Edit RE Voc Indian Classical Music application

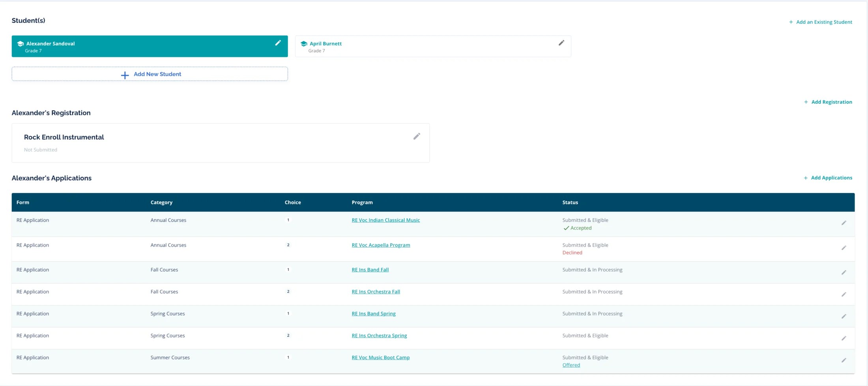844,223
